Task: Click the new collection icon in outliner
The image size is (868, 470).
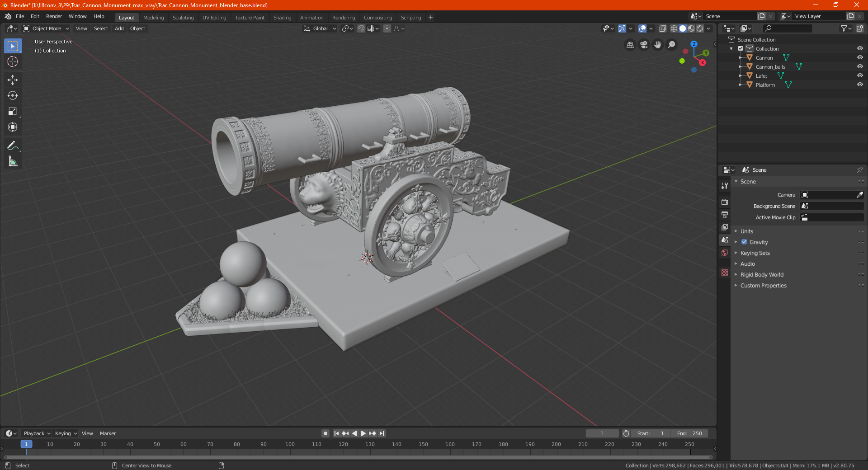Action: [860, 28]
